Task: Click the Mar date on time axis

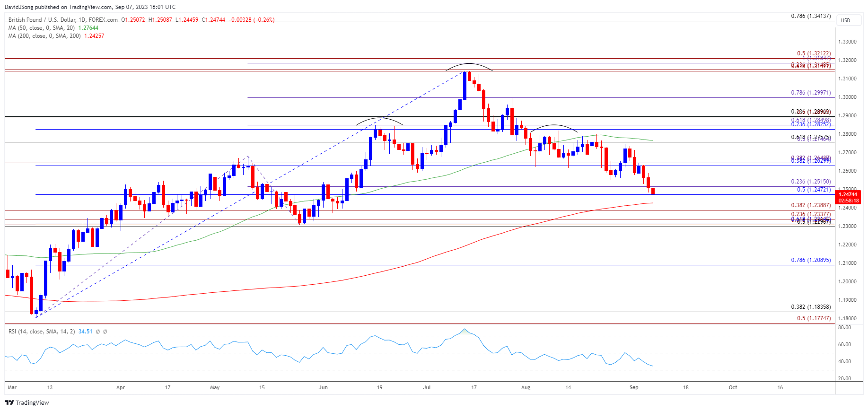Action: click(12, 387)
